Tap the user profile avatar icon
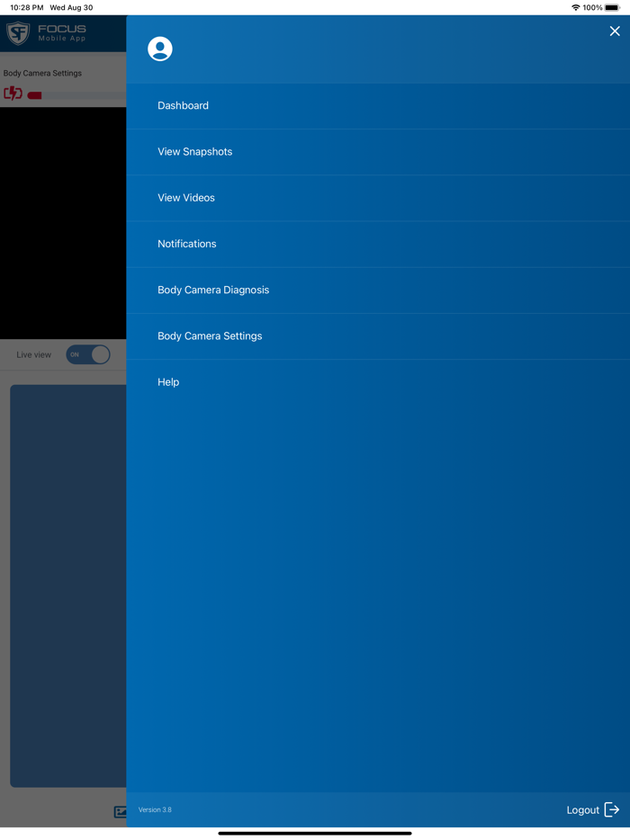630x840 pixels. (160, 49)
